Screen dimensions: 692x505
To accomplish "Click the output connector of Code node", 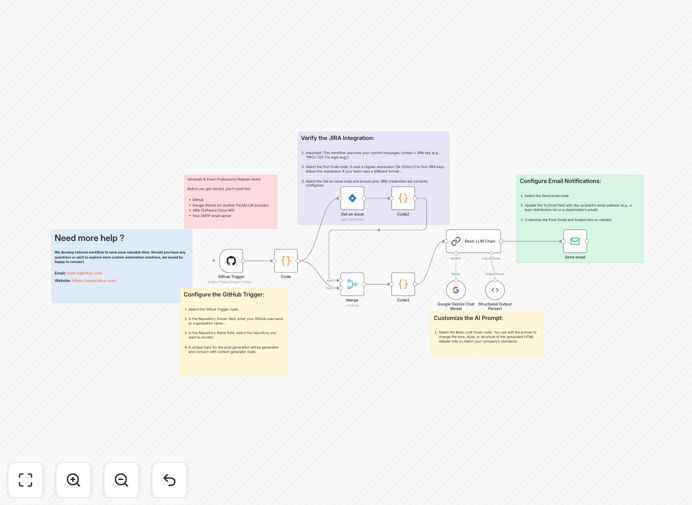I will (x=298, y=261).
